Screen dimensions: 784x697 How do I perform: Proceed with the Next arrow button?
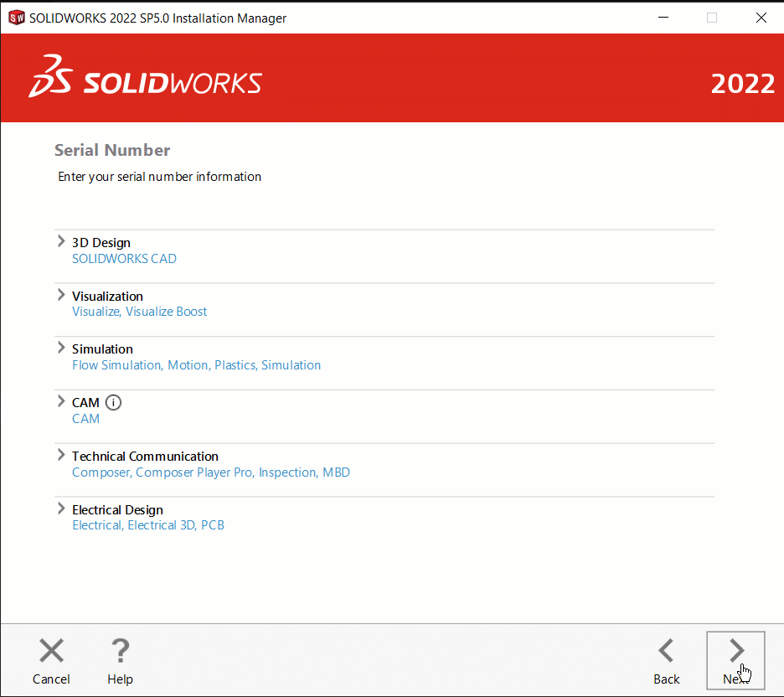(x=735, y=660)
